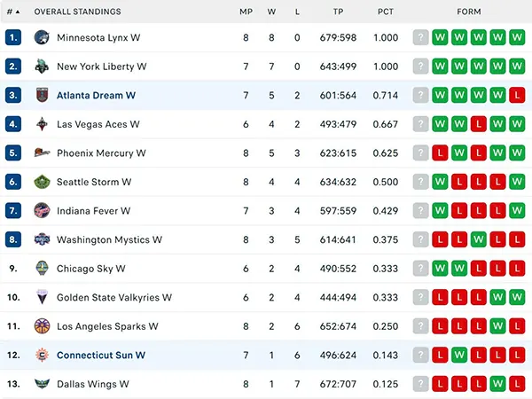Click the Minnesota Lynx team logo
Screen dimensions: 532x399
tap(42, 37)
